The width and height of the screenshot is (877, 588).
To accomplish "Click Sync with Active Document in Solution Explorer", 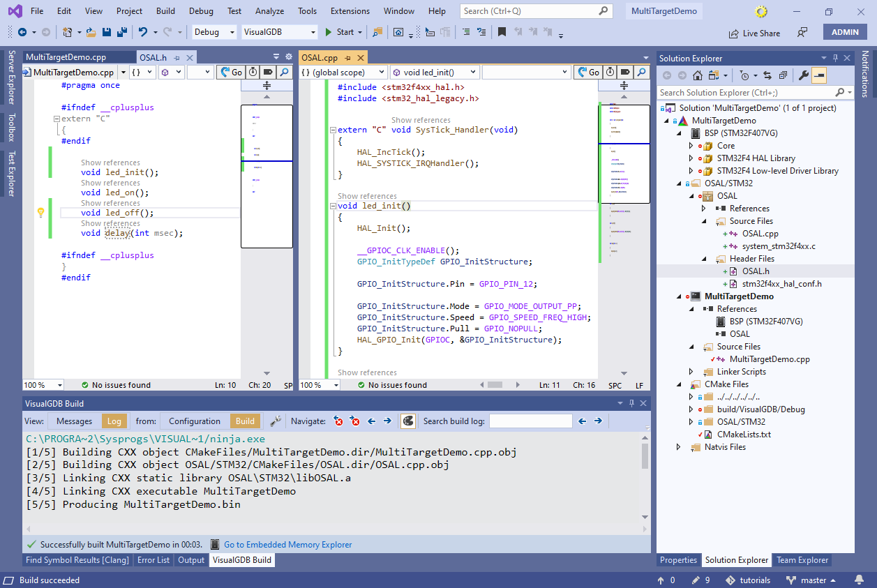I will click(x=767, y=75).
